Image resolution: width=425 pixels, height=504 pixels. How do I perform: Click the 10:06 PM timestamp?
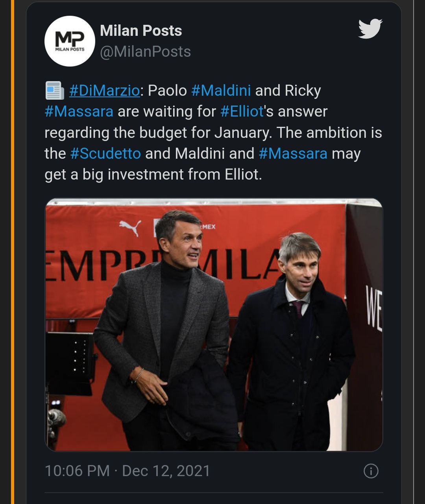tap(77, 471)
